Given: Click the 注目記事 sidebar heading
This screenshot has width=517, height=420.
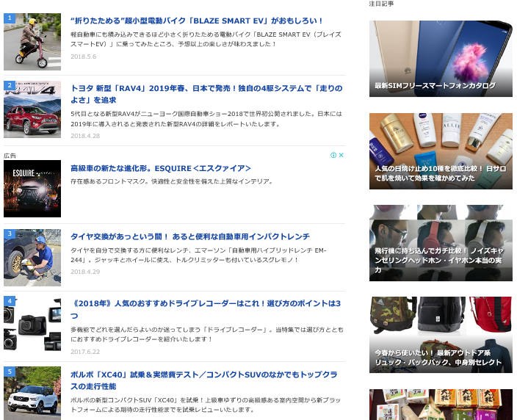Looking at the screenshot, I should (381, 4).
